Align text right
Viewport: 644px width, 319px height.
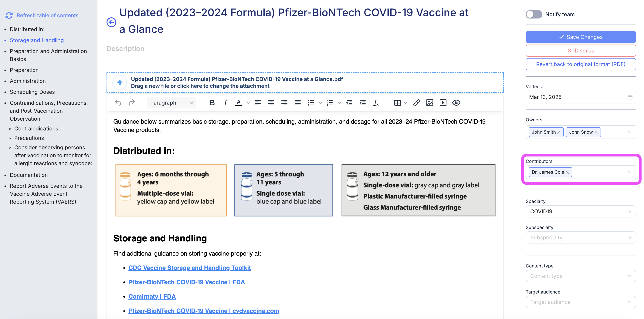pyautogui.click(x=284, y=103)
